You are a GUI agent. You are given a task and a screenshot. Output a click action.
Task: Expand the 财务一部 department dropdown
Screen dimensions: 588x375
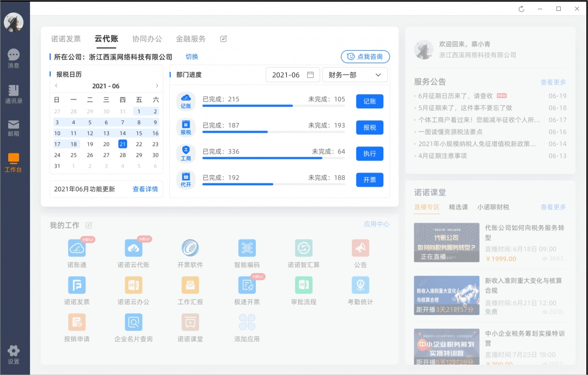coord(355,75)
